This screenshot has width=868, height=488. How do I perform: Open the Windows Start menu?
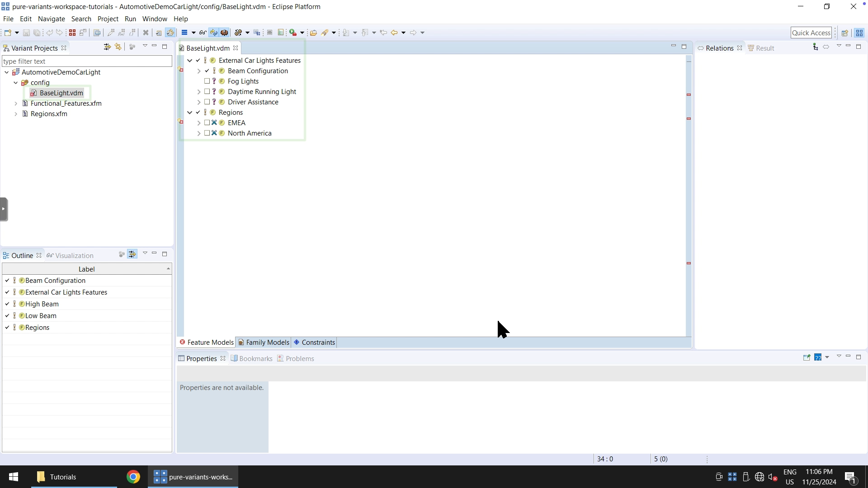(x=14, y=477)
